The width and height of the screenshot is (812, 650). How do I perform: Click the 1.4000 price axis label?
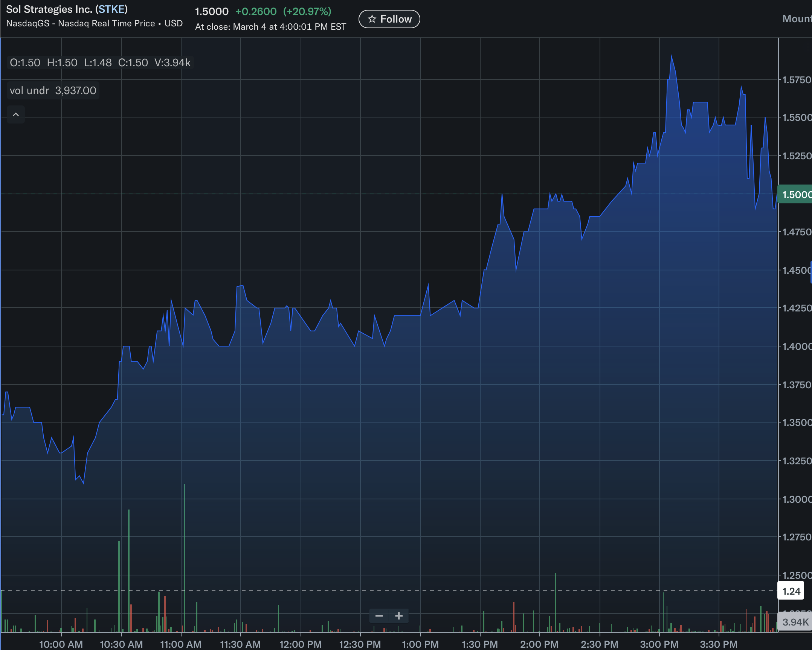tap(796, 346)
